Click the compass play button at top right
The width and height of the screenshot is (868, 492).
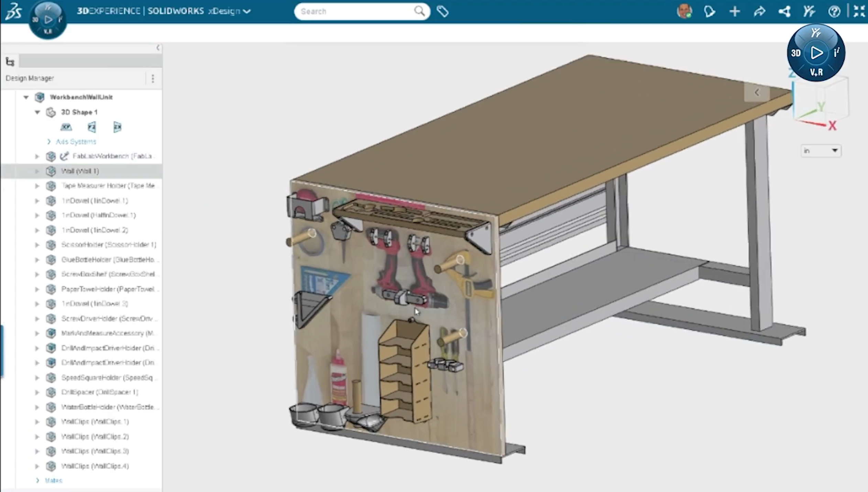click(x=816, y=53)
